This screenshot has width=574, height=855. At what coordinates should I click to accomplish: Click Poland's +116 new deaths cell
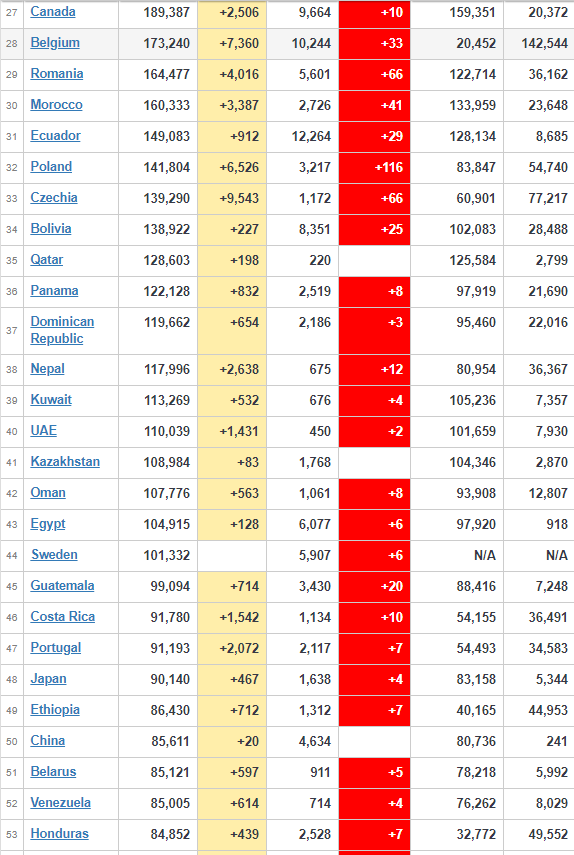pos(374,167)
